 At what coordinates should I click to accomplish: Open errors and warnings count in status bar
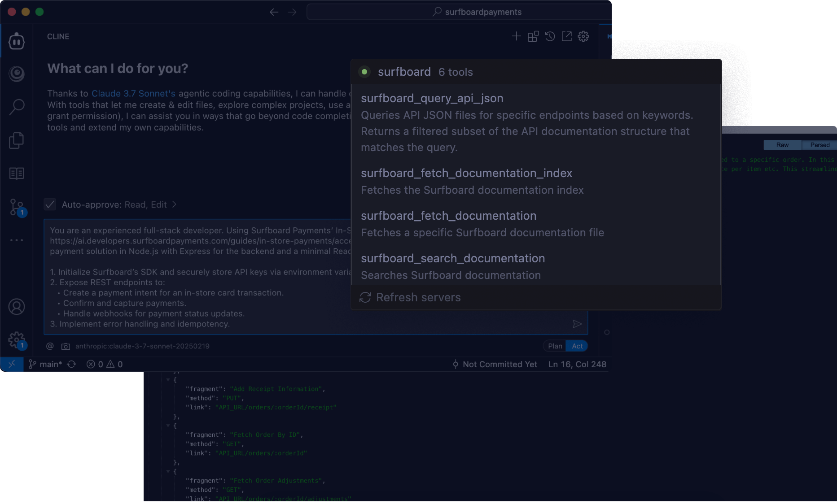(104, 364)
